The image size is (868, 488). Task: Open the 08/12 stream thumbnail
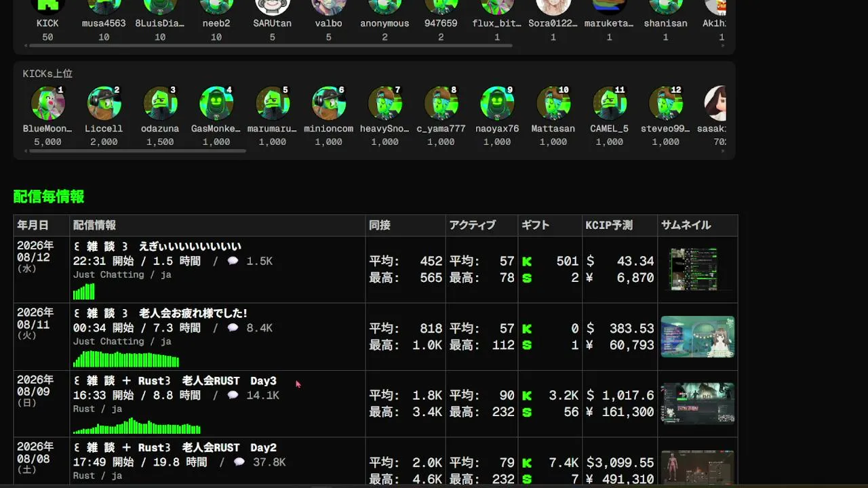[698, 269]
